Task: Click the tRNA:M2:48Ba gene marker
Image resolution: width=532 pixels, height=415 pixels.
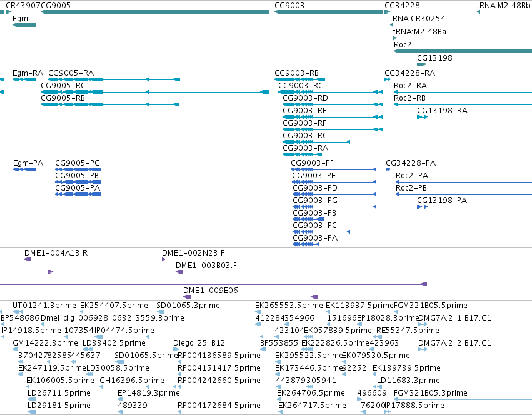Action: tap(395, 38)
